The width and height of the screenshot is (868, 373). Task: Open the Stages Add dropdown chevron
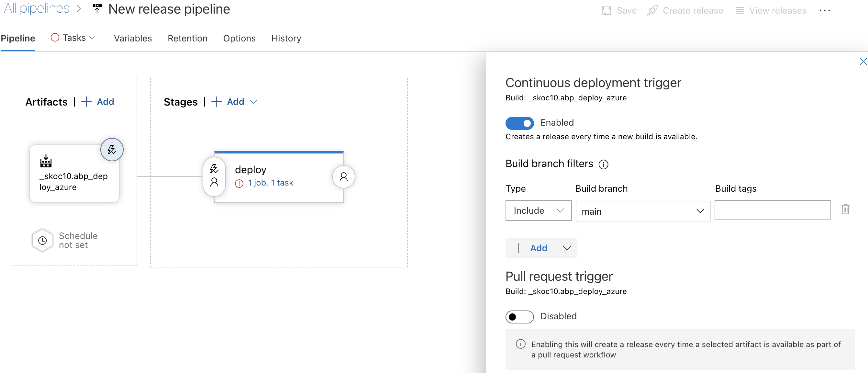coord(253,102)
